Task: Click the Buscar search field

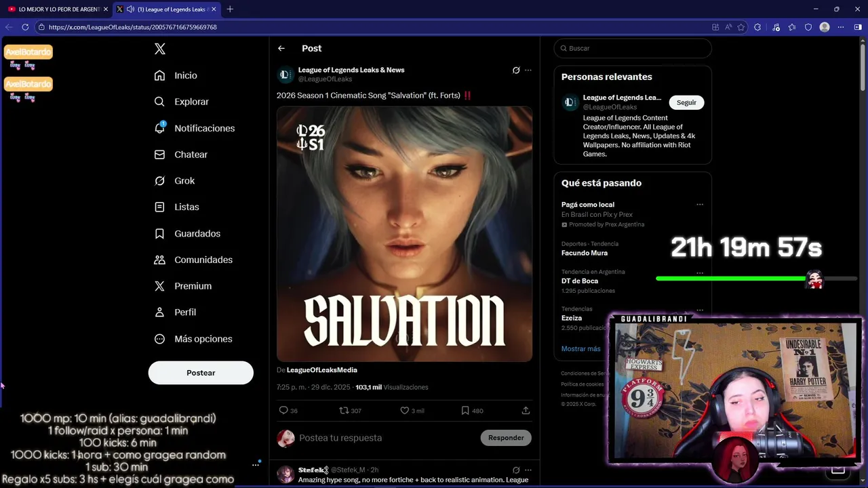Action: coord(633,48)
